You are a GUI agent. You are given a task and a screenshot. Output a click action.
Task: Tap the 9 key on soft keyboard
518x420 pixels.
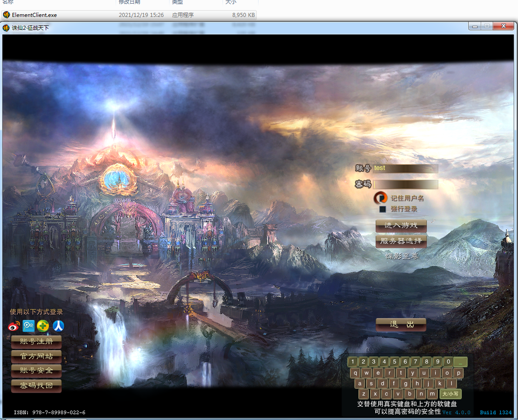pyautogui.click(x=438, y=362)
